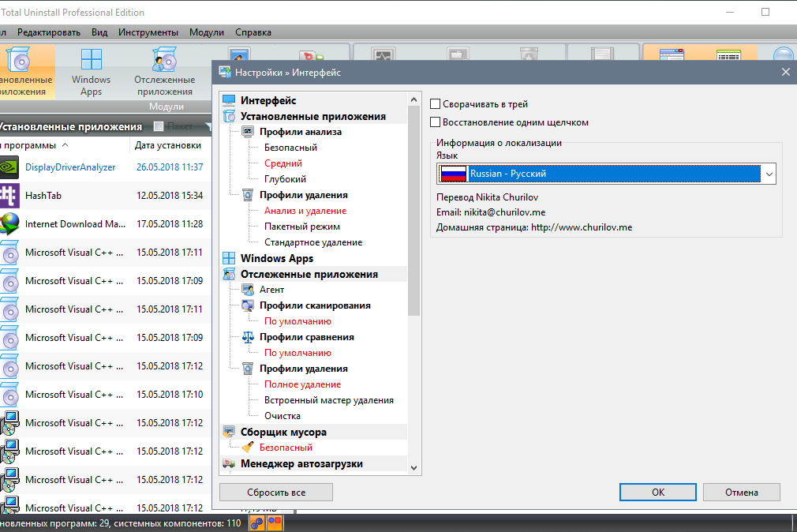Select Интерфейс node in settings tree
Screen dimensions: 797x532
268,100
